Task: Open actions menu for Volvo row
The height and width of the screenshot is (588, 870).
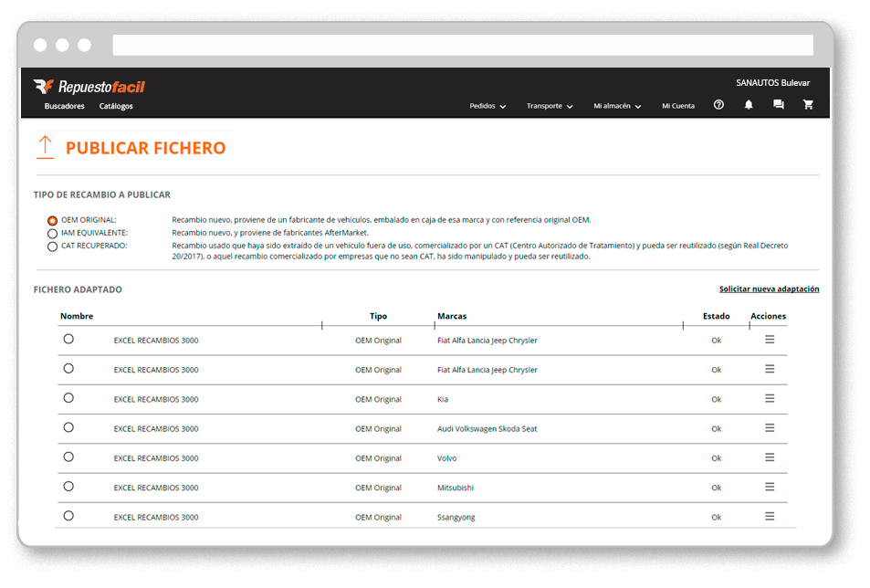Action: click(x=770, y=457)
